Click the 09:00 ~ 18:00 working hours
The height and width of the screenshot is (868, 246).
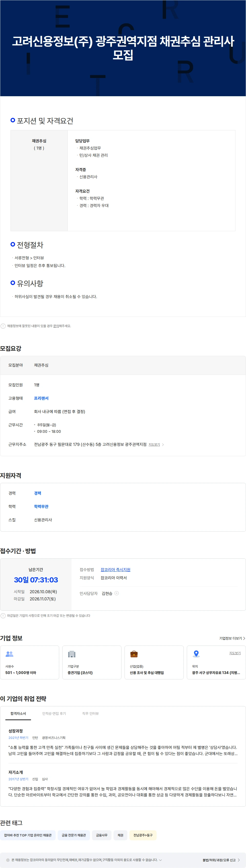[49, 431]
